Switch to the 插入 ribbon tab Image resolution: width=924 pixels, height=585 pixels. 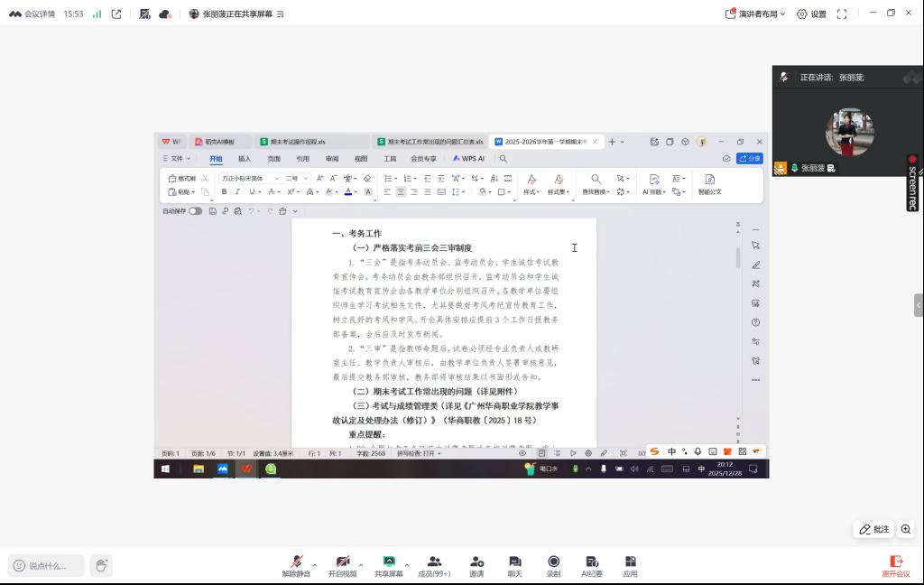[245, 159]
